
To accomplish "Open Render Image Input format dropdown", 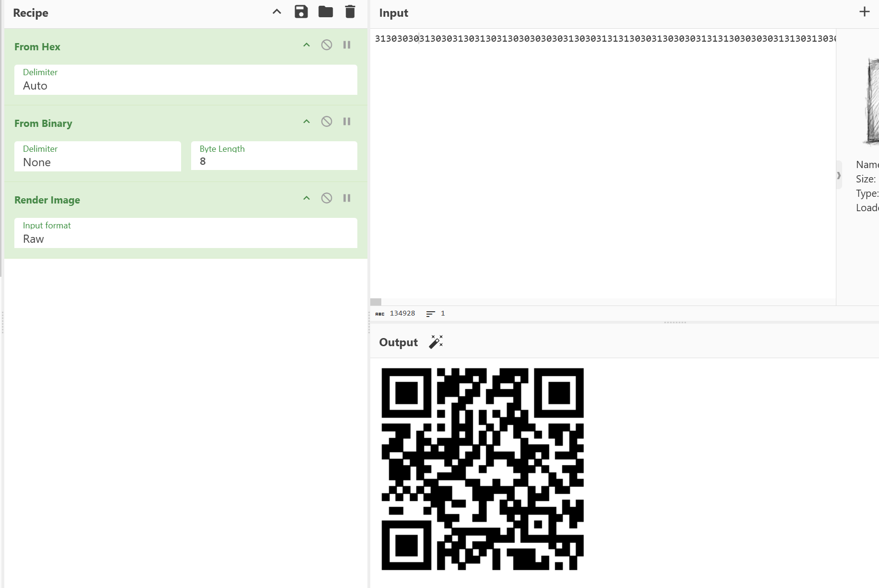I will click(x=186, y=233).
